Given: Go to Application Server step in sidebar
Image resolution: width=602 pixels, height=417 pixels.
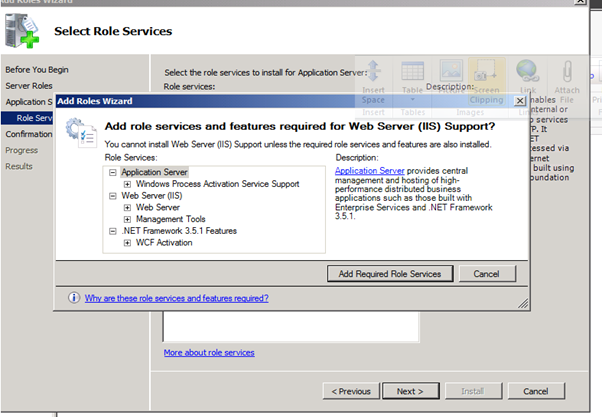Looking at the screenshot, I should 29,102.
